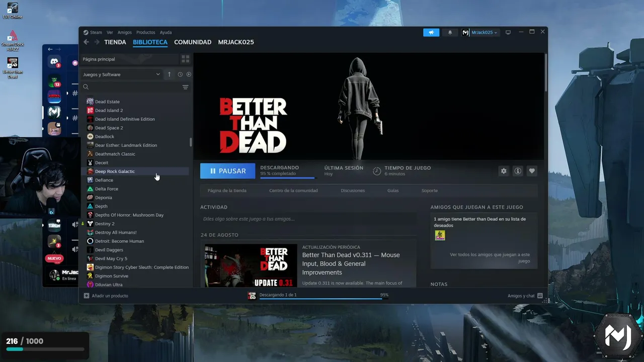
Task: Open the Update 0.31 news thumbnail
Action: 251,265
